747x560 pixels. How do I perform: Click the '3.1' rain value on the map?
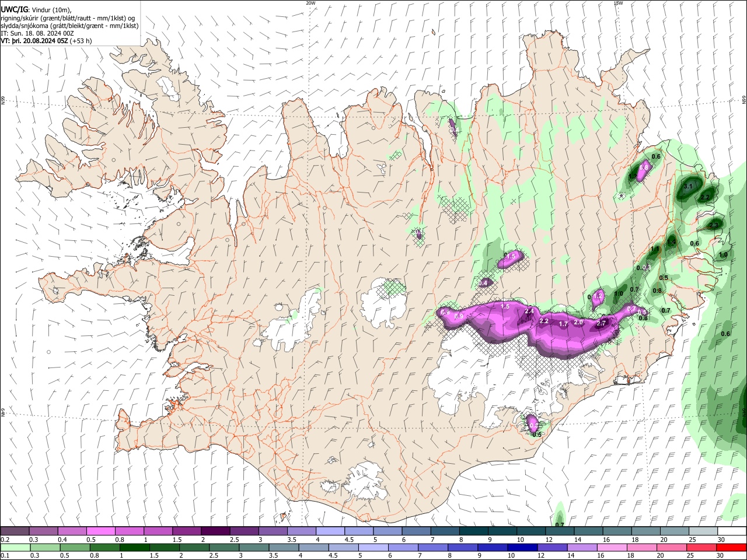coord(687,186)
